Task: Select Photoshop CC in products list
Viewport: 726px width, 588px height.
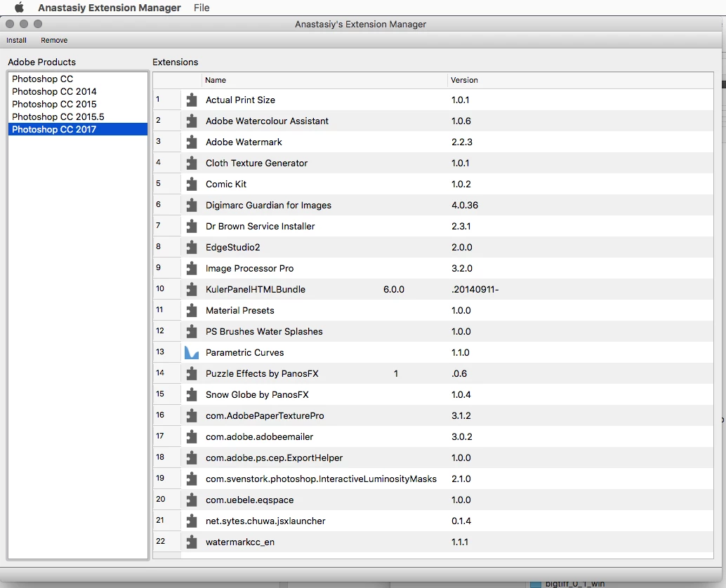Action: tap(78, 79)
